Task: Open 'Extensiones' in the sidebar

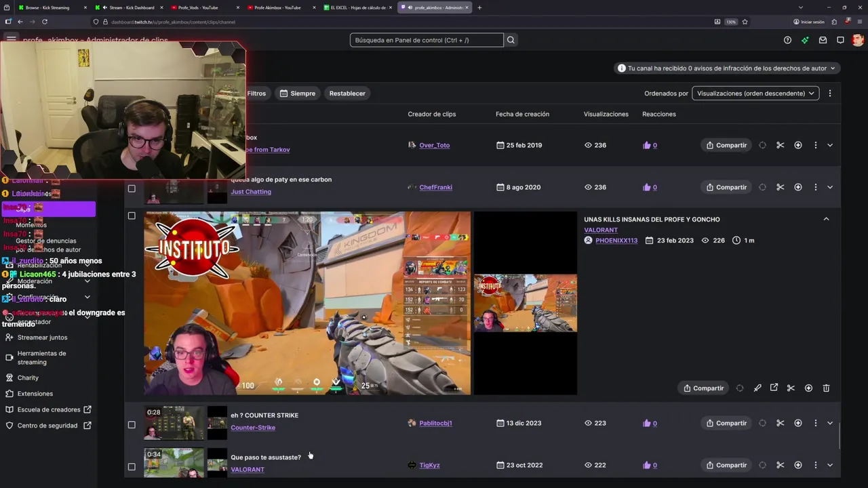Action: pos(35,394)
